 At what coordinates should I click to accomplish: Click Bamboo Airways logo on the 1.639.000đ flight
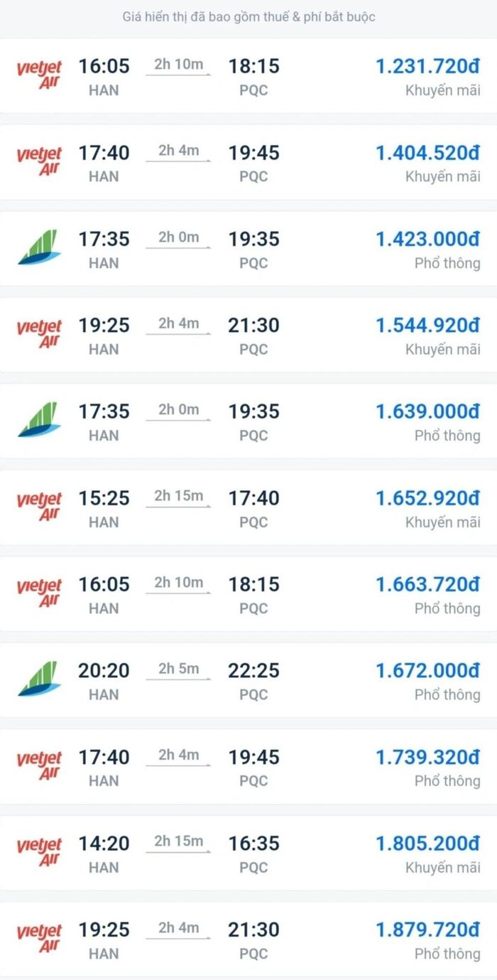(39, 420)
